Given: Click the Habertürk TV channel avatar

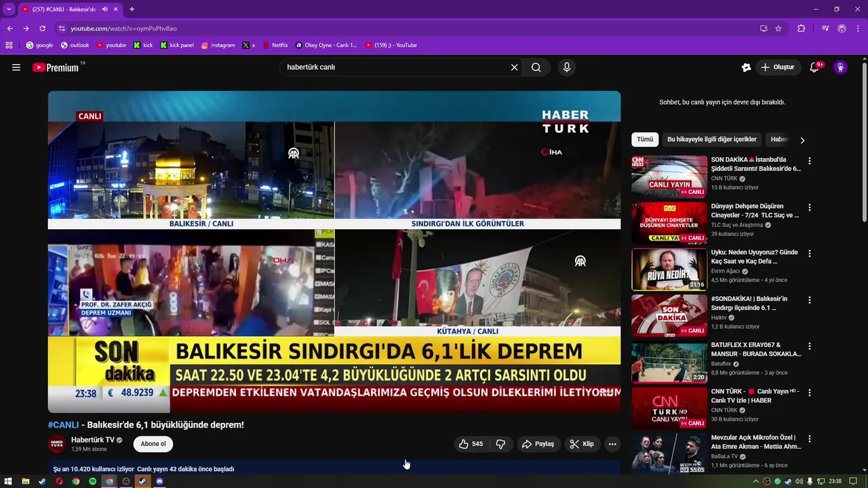Looking at the screenshot, I should coord(57,444).
